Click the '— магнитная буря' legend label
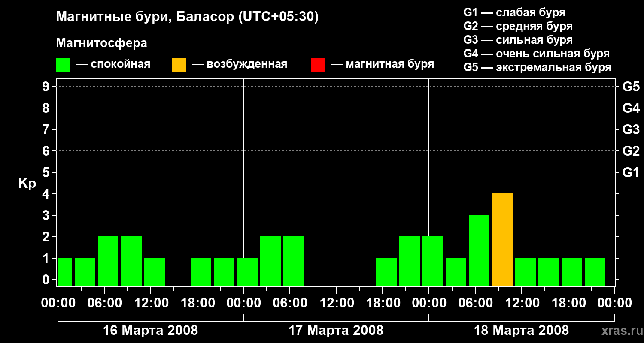Image resolution: width=644 pixels, height=343 pixels. click(x=383, y=65)
